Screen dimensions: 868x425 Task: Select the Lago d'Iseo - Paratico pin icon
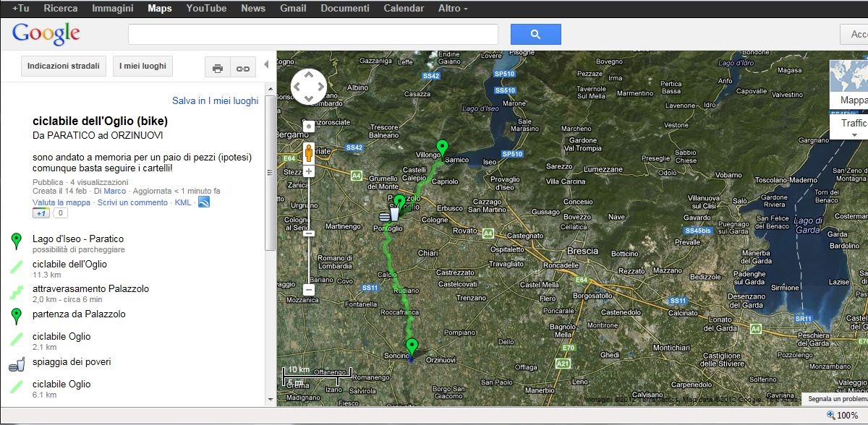tap(16, 241)
